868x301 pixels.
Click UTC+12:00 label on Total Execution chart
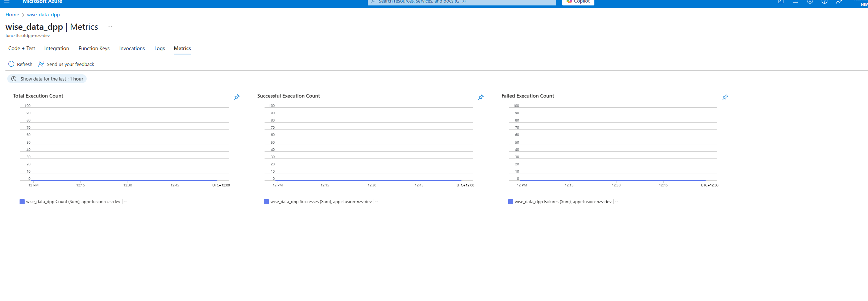(221, 185)
